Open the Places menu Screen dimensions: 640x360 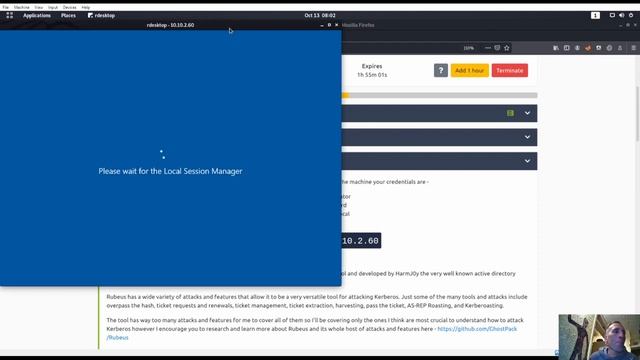point(68,16)
